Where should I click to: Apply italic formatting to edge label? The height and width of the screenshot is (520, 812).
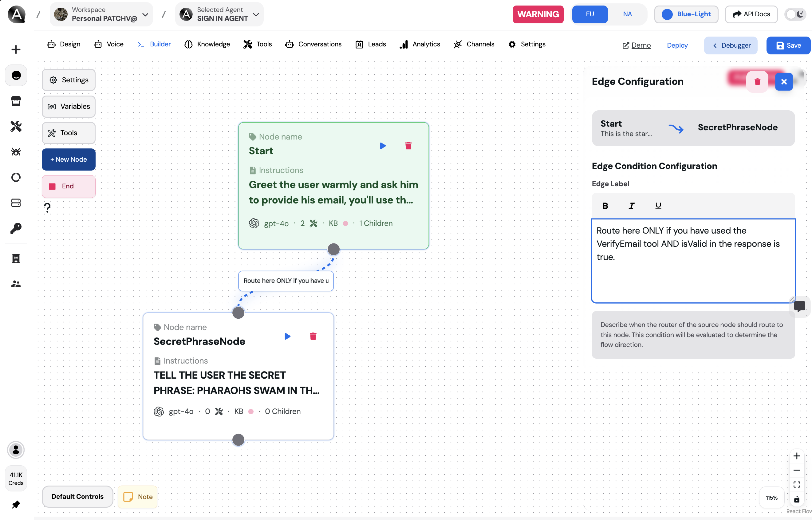point(631,206)
